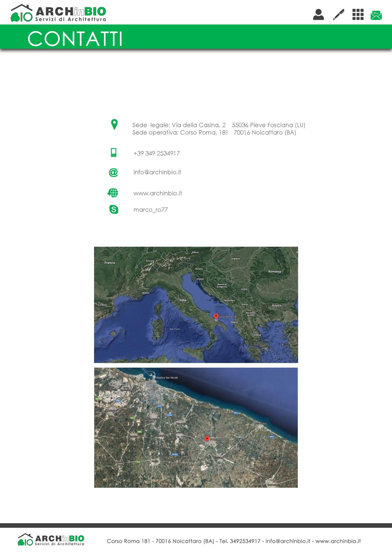Screen dimensions: 392x555
Task: Click the green @ email icon
Action: coord(113,173)
